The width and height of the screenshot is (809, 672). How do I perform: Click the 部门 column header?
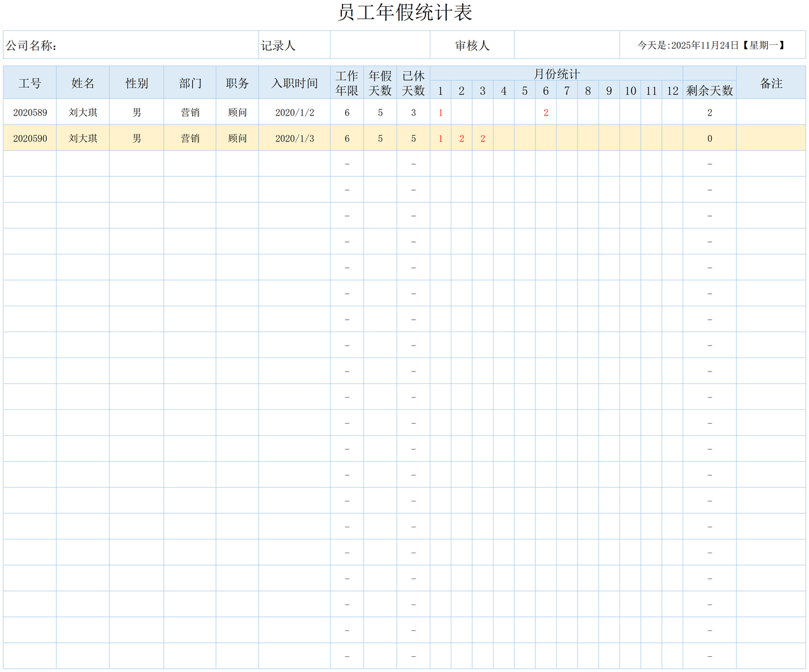[x=190, y=83]
